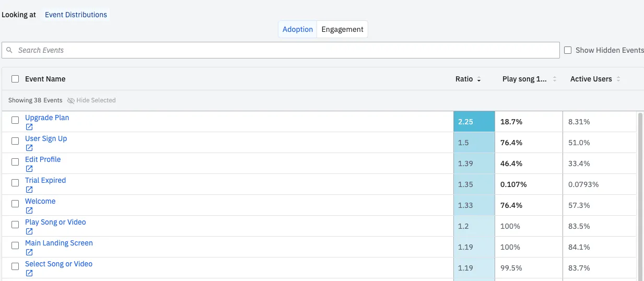
Task: Click the search magnifier icon
Action: pos(10,50)
